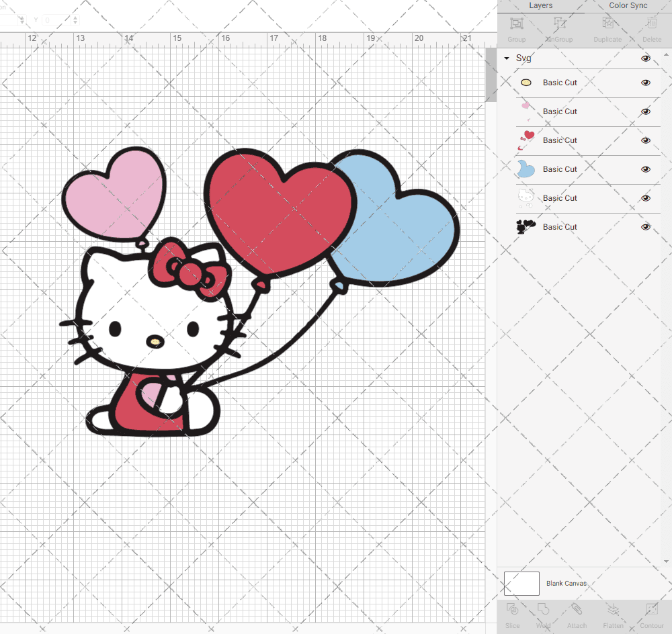
Task: Click the Group icon in Layers panel
Action: [x=516, y=23]
